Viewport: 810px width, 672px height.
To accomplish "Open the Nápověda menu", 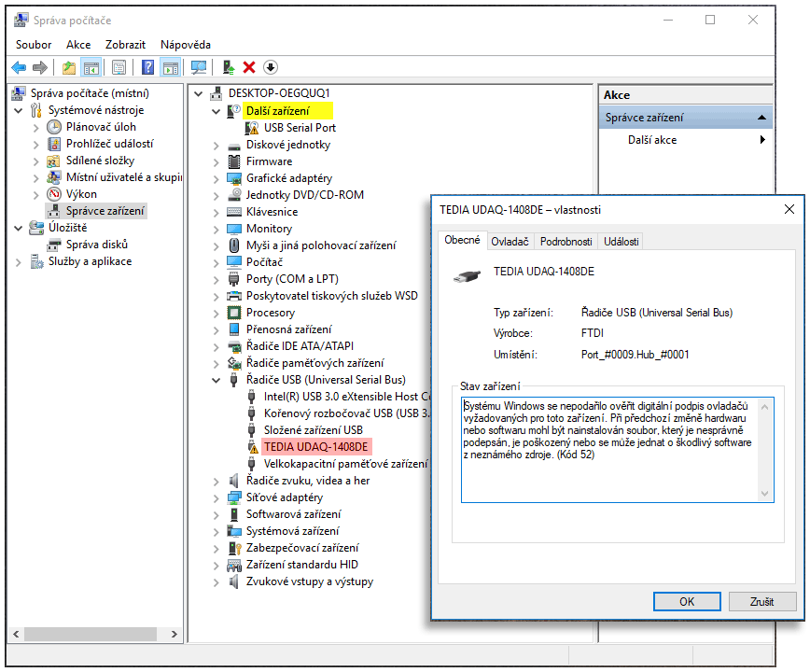I will 186,45.
